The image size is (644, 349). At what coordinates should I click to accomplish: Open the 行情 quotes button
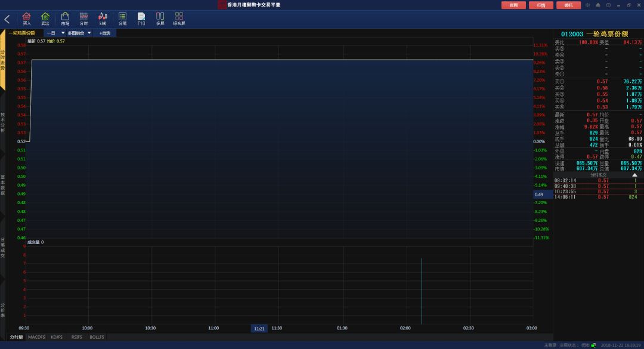coord(541,5)
